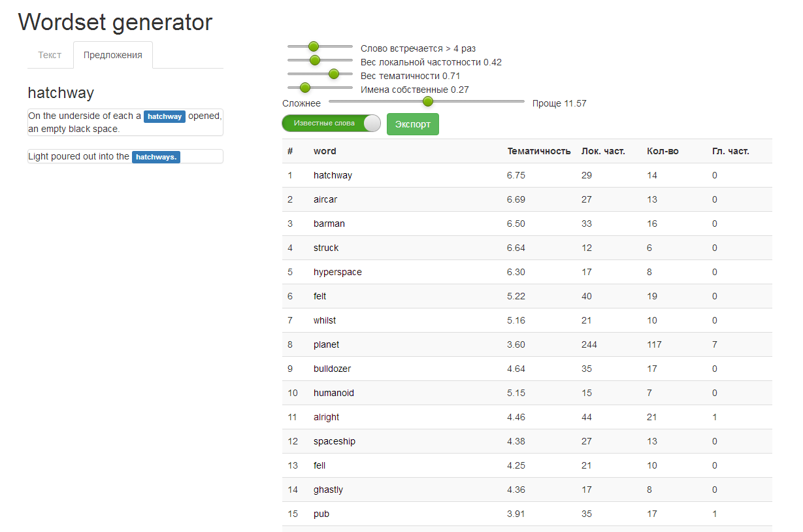The image size is (803, 532).
Task: Toggle the Известные слова switch
Action: pos(331,123)
